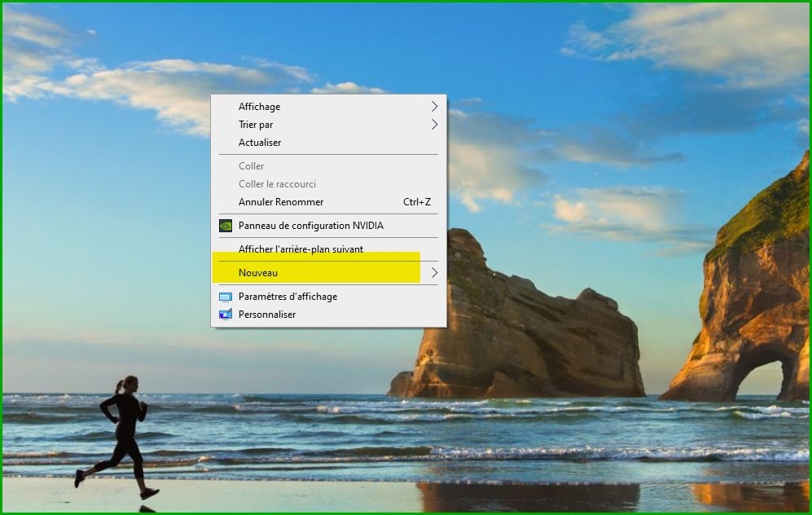Viewport: 812px width, 515px height.
Task: Select Annuler Renommer in the context menu
Action: [x=281, y=202]
